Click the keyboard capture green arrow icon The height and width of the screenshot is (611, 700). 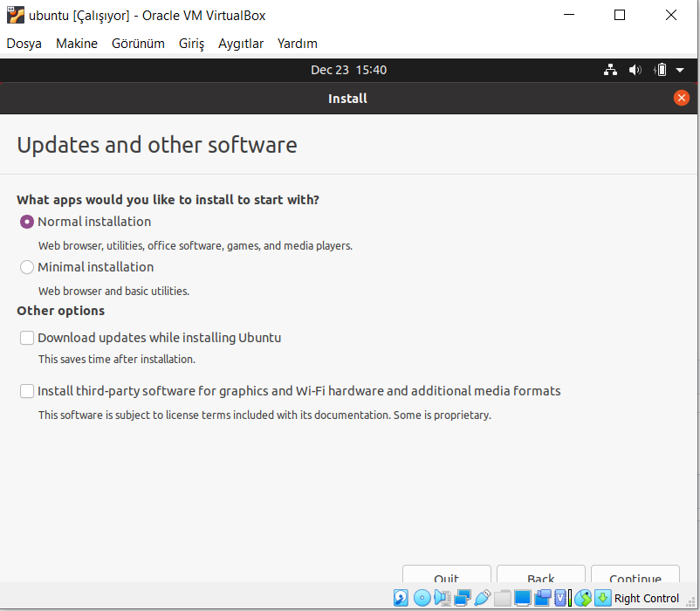click(x=602, y=598)
